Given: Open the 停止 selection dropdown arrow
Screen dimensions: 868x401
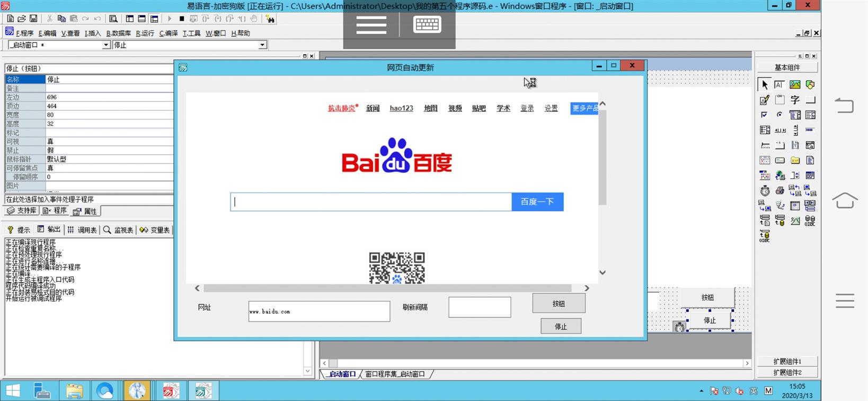Looking at the screenshot, I should tap(262, 45).
